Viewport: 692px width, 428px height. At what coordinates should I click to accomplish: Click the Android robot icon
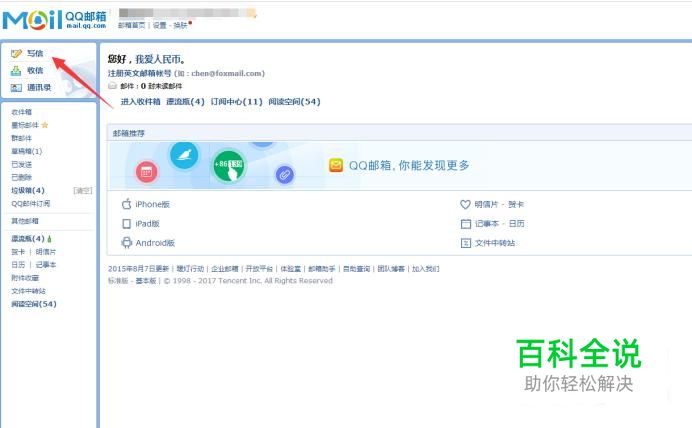[x=127, y=243]
